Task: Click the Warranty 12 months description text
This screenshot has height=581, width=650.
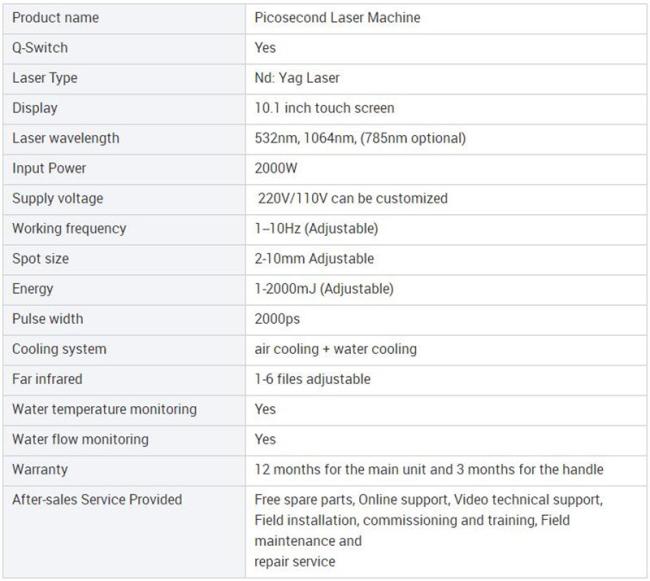Action: [429, 470]
